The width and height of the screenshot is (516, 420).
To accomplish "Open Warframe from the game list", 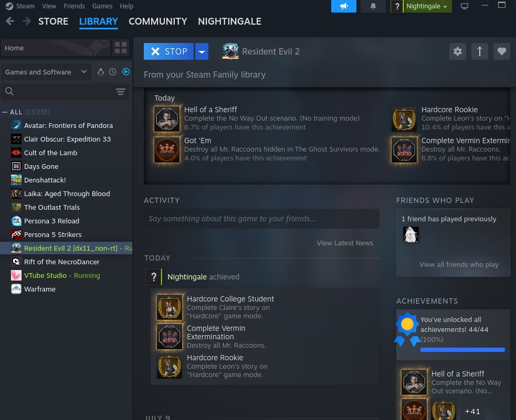I will point(66,289).
